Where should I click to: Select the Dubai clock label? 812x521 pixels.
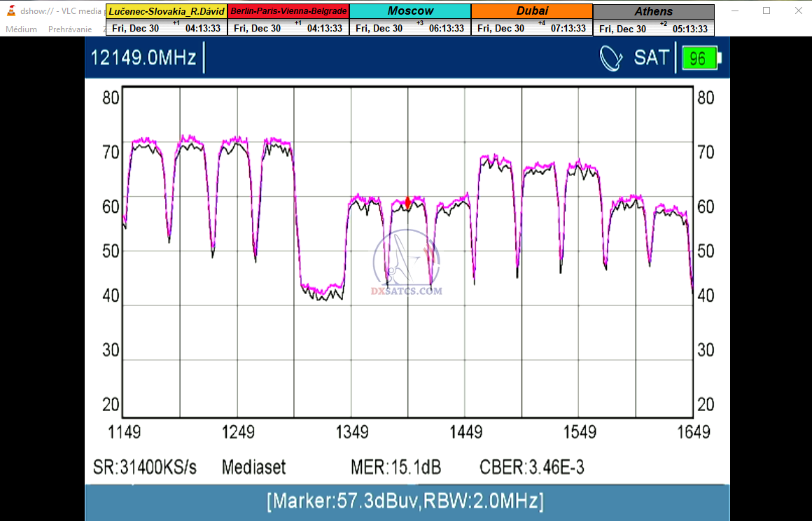[532, 11]
